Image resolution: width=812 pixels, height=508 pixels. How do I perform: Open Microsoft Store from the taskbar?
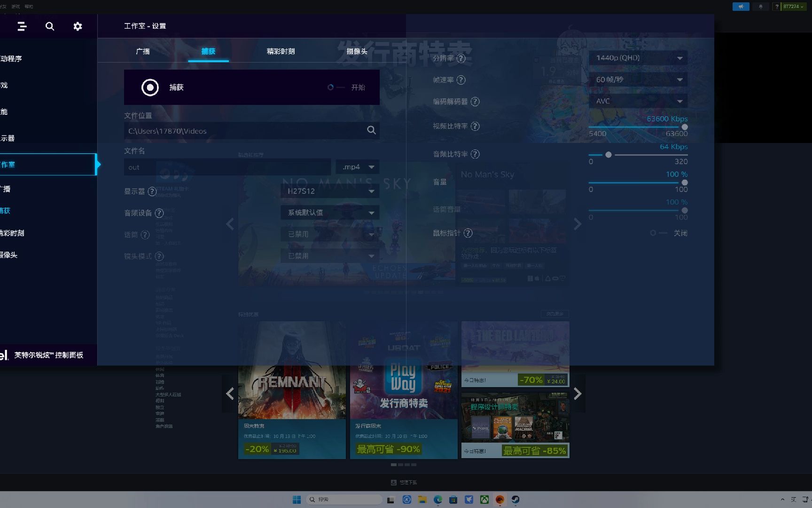[453, 500]
